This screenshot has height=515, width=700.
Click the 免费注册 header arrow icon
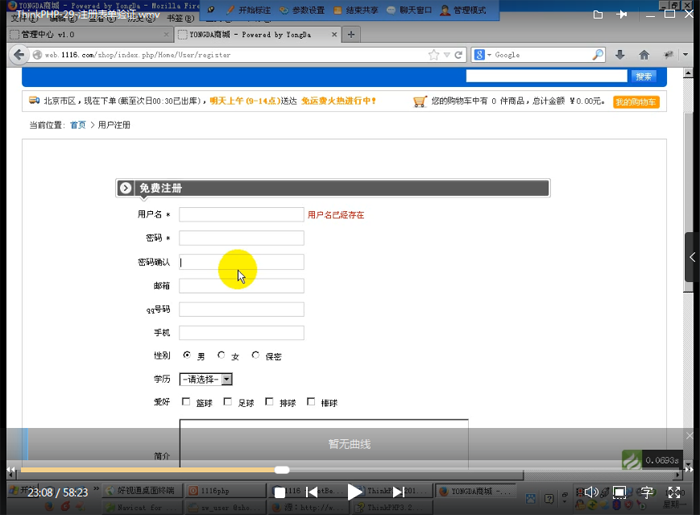click(125, 188)
